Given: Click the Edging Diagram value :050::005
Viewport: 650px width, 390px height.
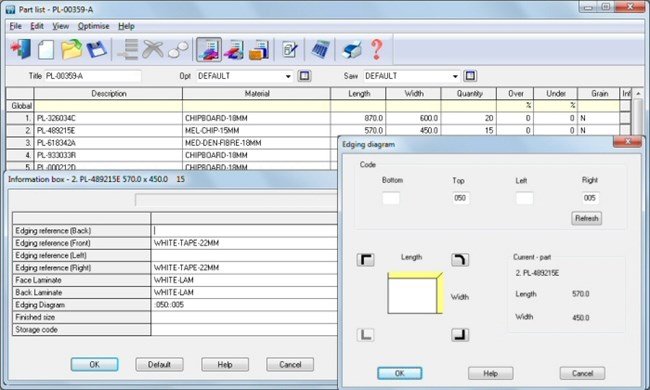Looking at the screenshot, I should coord(245,305).
